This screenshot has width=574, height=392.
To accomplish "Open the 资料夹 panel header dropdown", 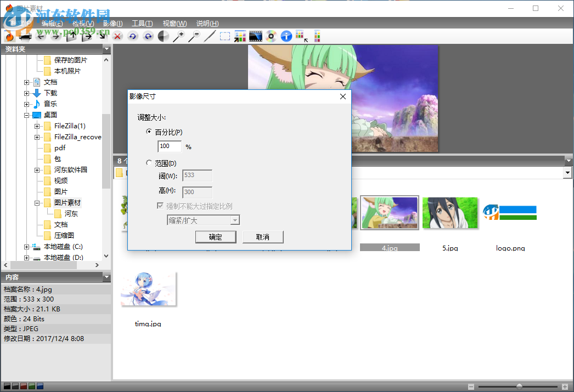I will coord(106,49).
